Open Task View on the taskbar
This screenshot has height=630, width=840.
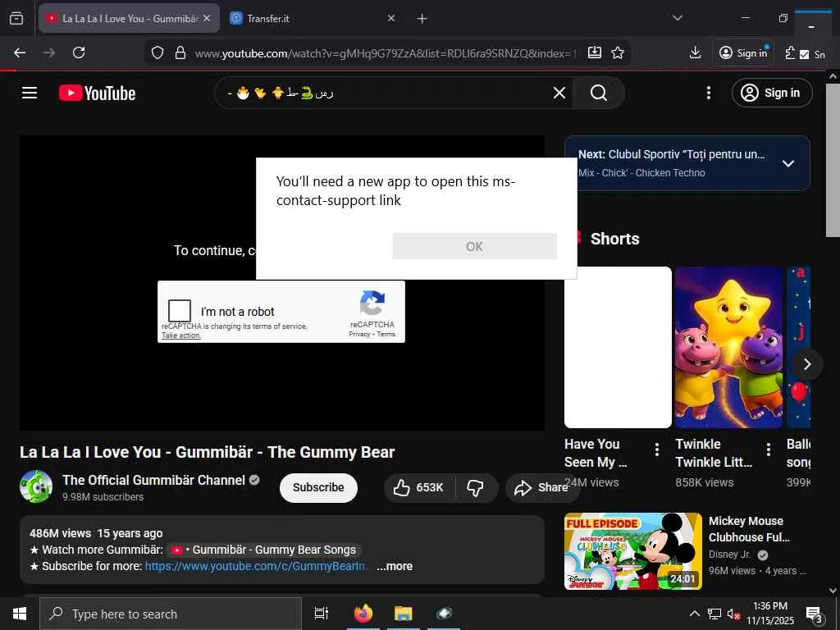322,614
